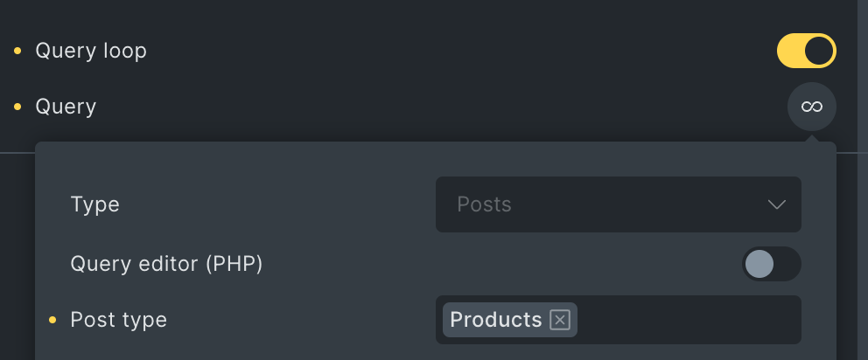This screenshot has height=360, width=868.
Task: Click the Type label text
Action: click(x=95, y=204)
